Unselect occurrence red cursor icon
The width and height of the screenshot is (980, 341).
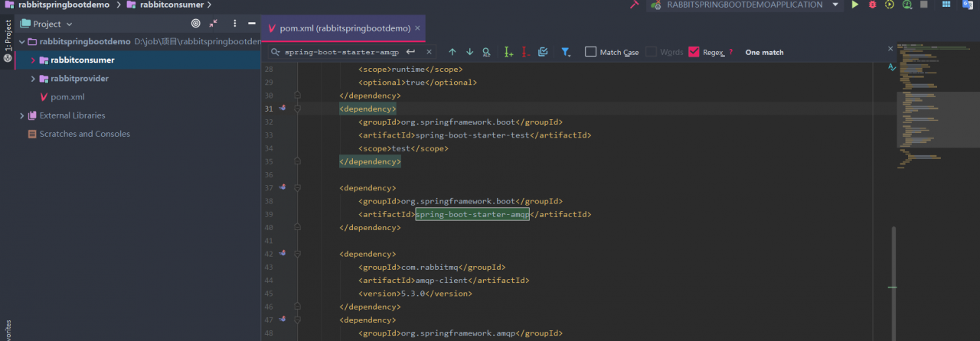pos(525,52)
